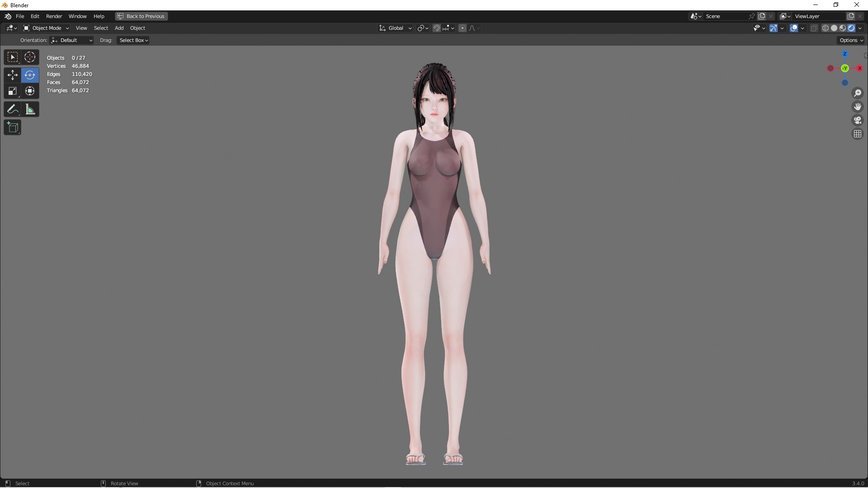Open Global transform orientation dropdown
868x488 pixels.
coord(396,28)
